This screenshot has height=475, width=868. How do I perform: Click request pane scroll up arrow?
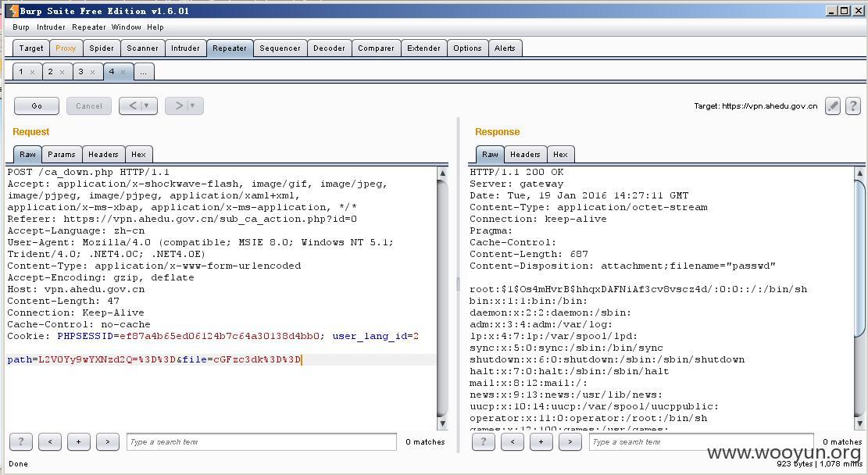coord(442,173)
